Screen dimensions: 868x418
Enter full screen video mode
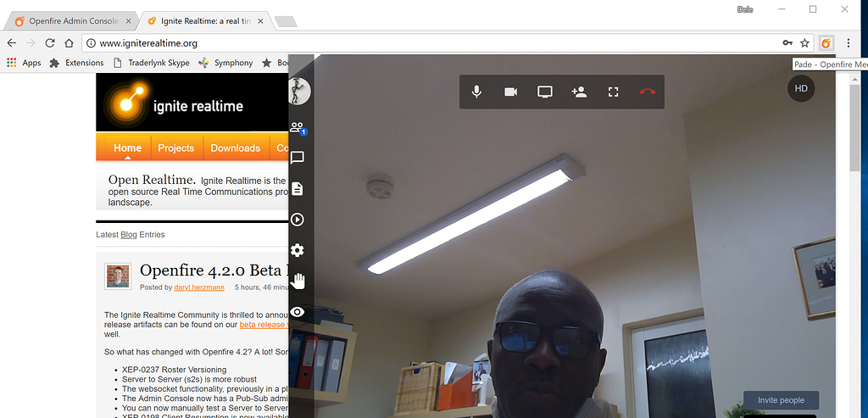coord(613,92)
